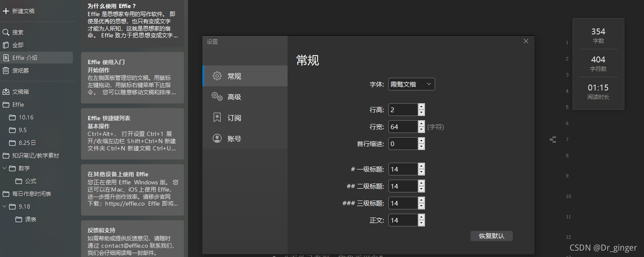Click the 新建文稿 label

[23, 11]
